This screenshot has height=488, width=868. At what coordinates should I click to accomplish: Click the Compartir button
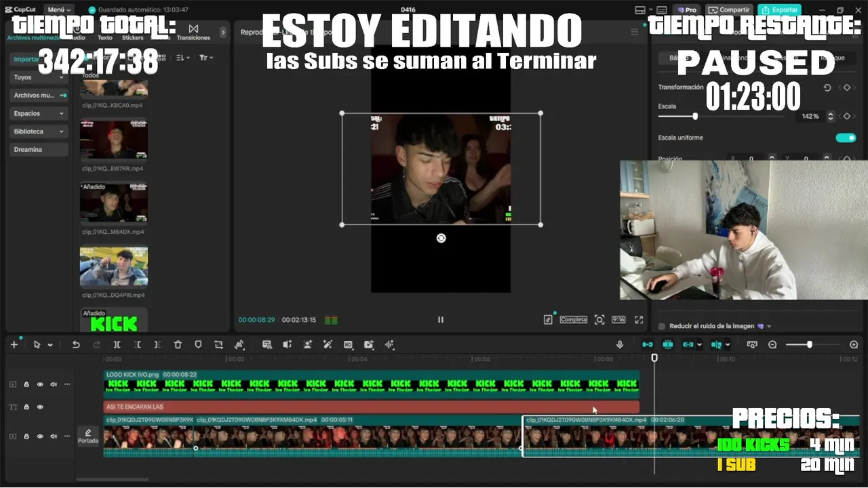click(x=730, y=9)
